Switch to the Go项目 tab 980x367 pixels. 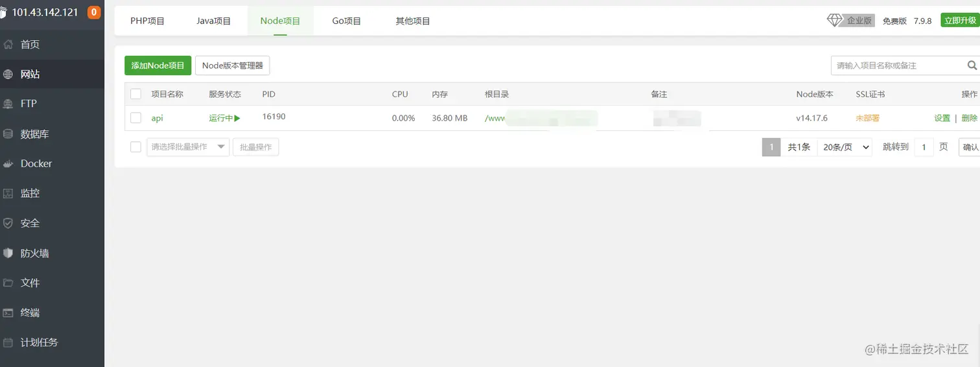(346, 21)
